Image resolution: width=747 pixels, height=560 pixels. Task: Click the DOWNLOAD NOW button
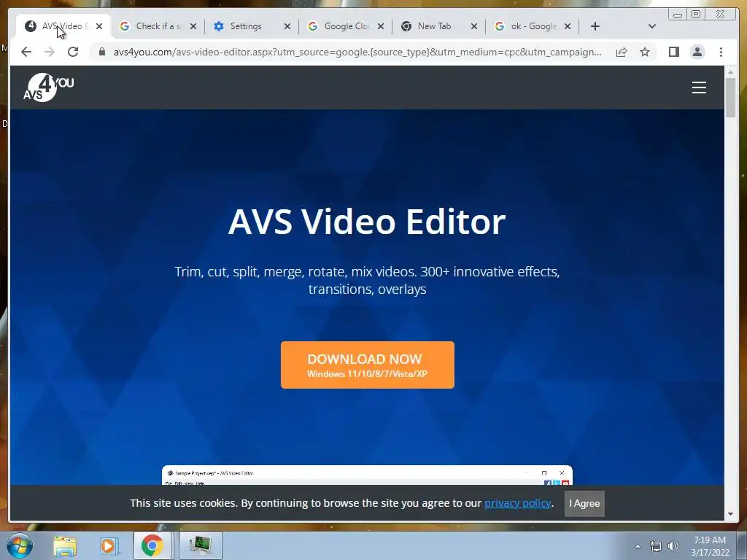point(368,365)
